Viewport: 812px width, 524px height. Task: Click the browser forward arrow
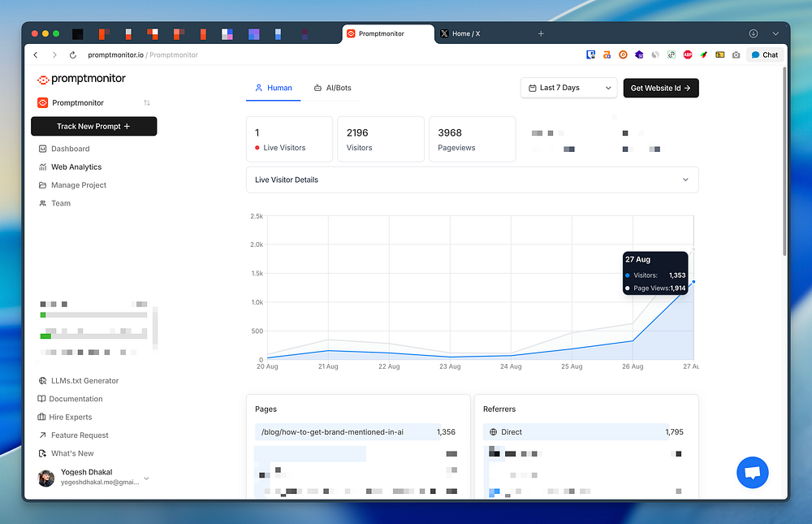click(x=54, y=55)
